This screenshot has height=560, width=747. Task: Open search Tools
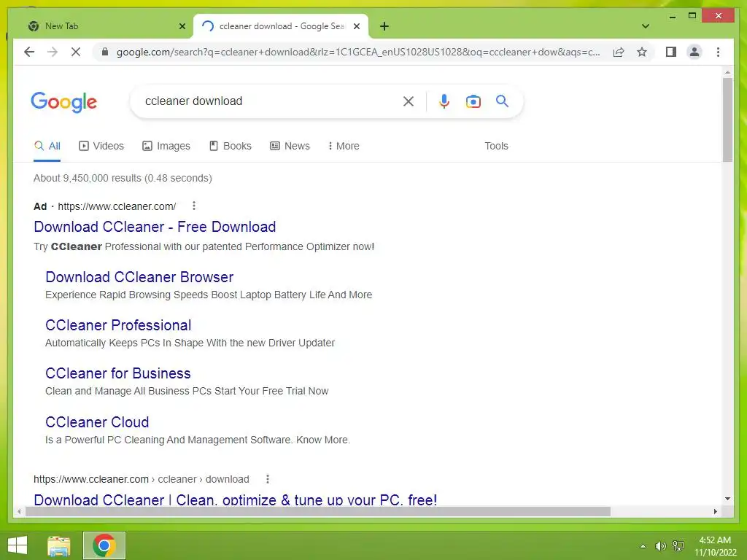click(496, 146)
